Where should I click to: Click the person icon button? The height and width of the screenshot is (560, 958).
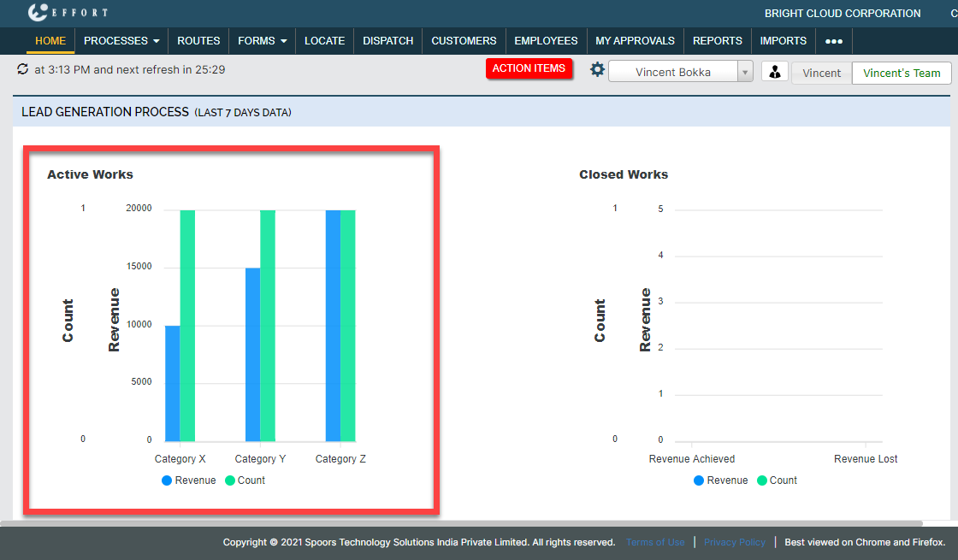coord(774,73)
